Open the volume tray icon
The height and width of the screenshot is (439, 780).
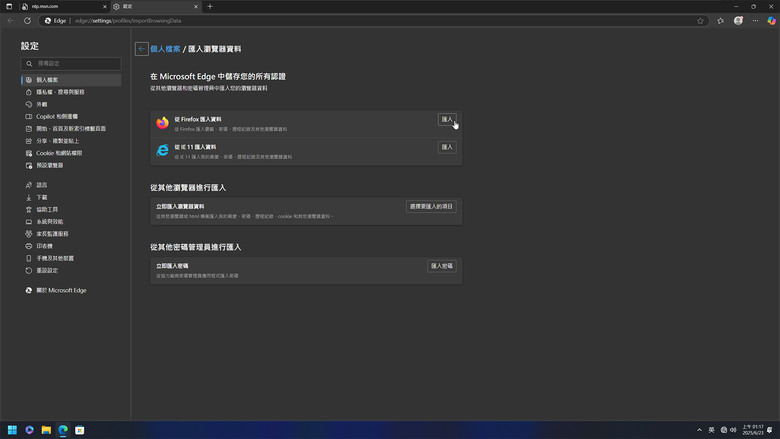[x=733, y=430]
